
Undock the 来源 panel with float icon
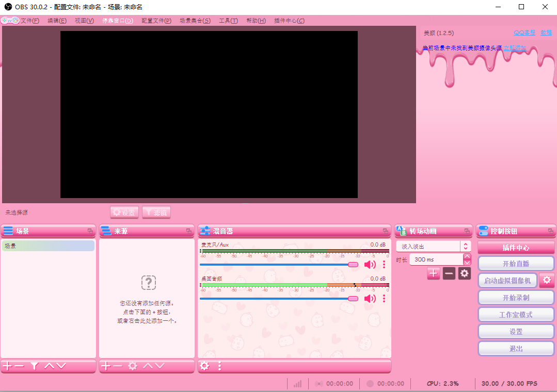188,231
